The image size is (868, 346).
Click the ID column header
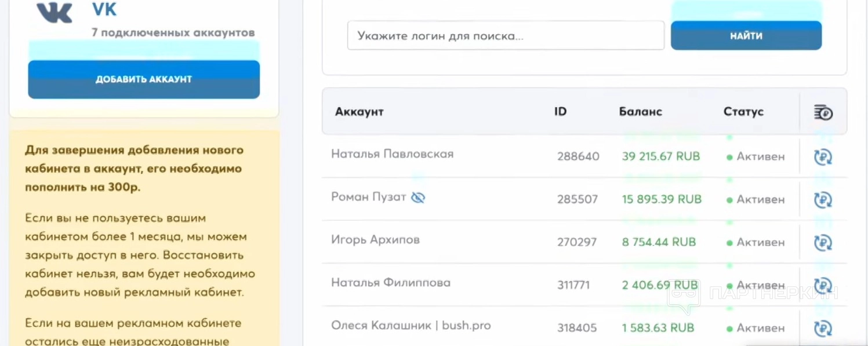(x=560, y=112)
